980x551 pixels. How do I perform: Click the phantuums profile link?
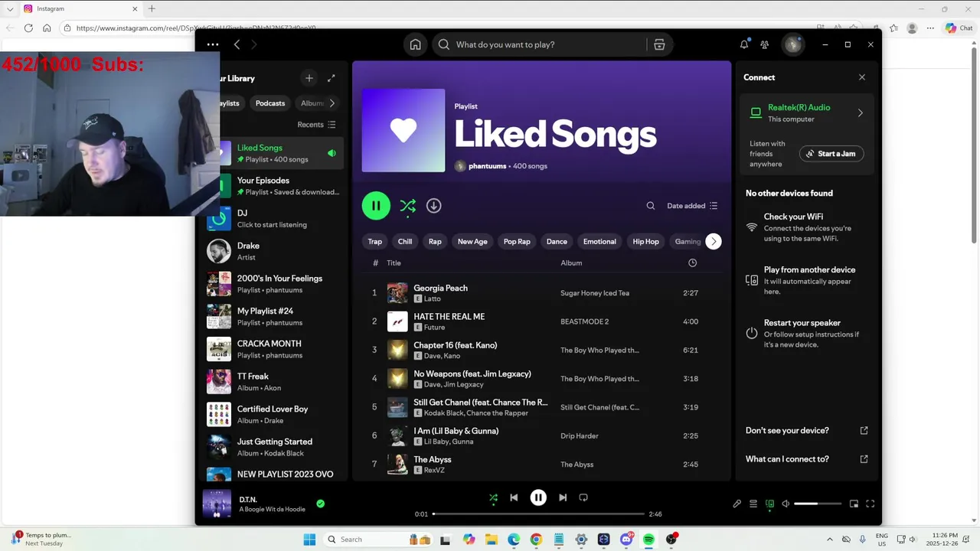(487, 166)
